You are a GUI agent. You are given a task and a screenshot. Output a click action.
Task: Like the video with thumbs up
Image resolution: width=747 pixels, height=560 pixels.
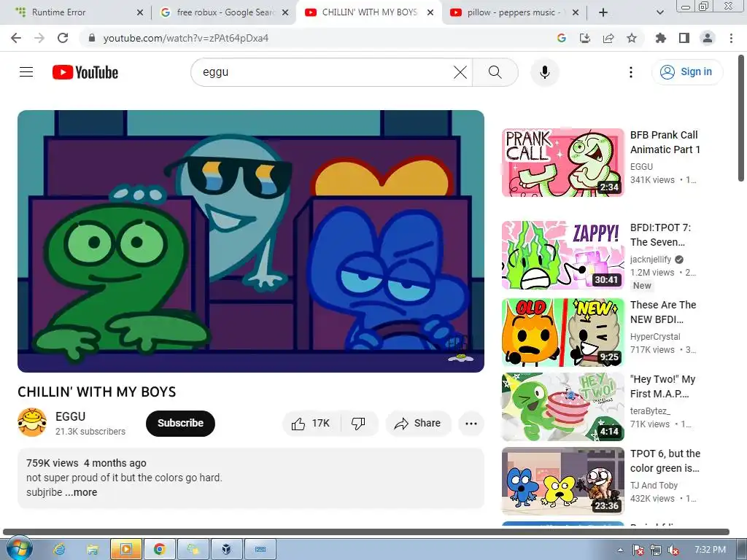311,424
